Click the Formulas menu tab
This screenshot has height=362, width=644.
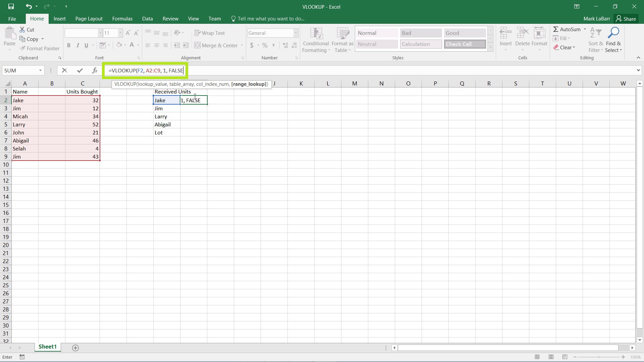(x=122, y=18)
